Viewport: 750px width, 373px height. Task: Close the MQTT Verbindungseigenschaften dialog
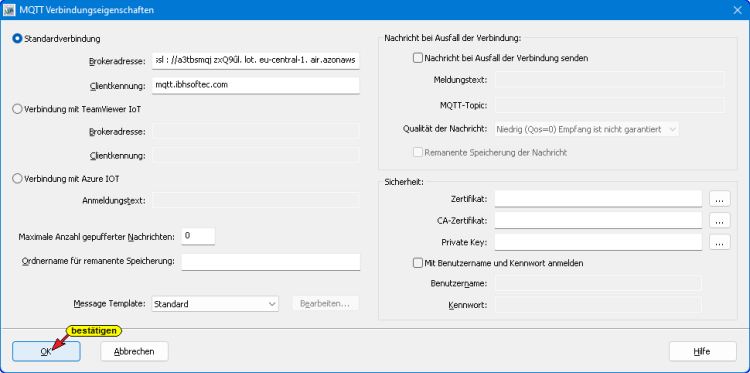[737, 10]
